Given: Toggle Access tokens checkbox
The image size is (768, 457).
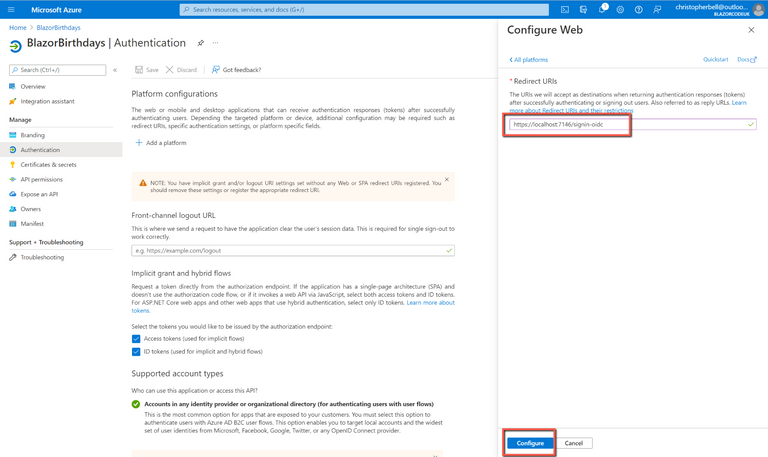Looking at the screenshot, I should point(136,339).
